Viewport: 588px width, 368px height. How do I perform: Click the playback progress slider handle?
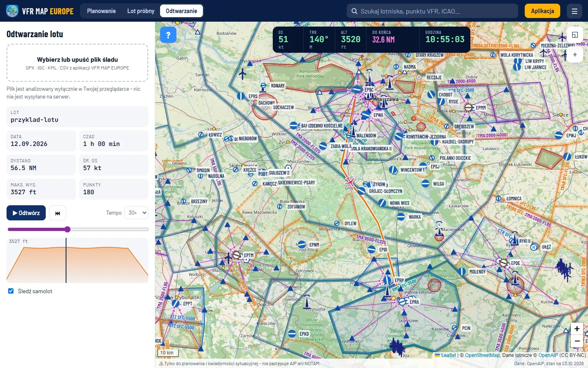67,229
